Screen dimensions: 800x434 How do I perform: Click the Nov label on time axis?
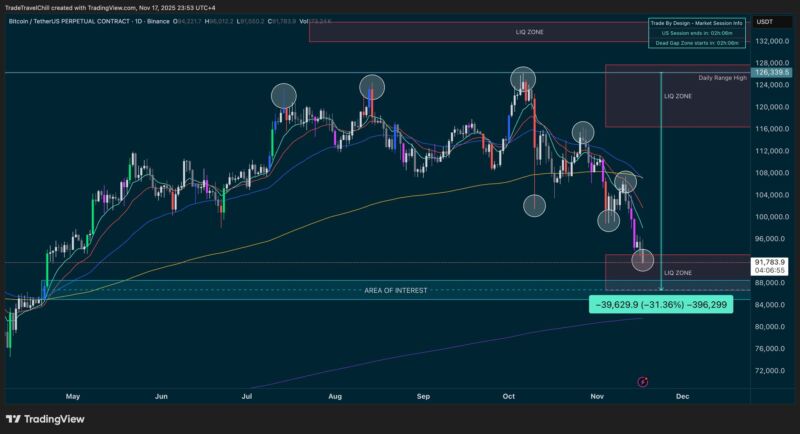pyautogui.click(x=597, y=396)
